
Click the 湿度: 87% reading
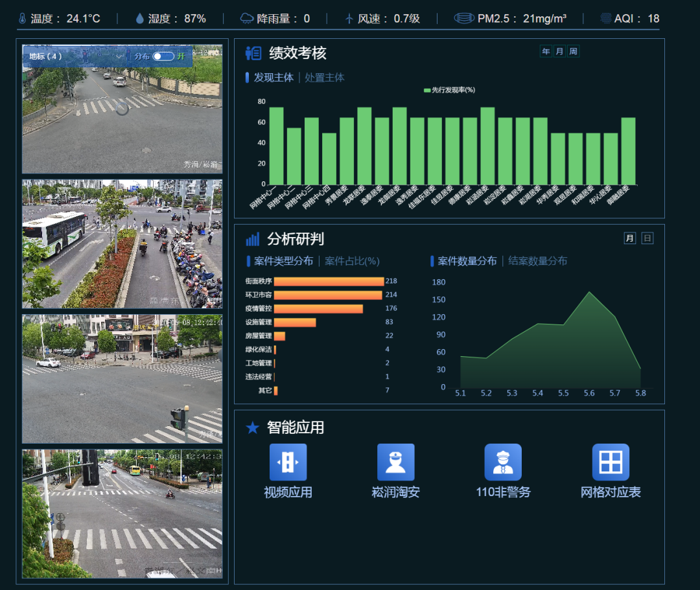tap(177, 19)
